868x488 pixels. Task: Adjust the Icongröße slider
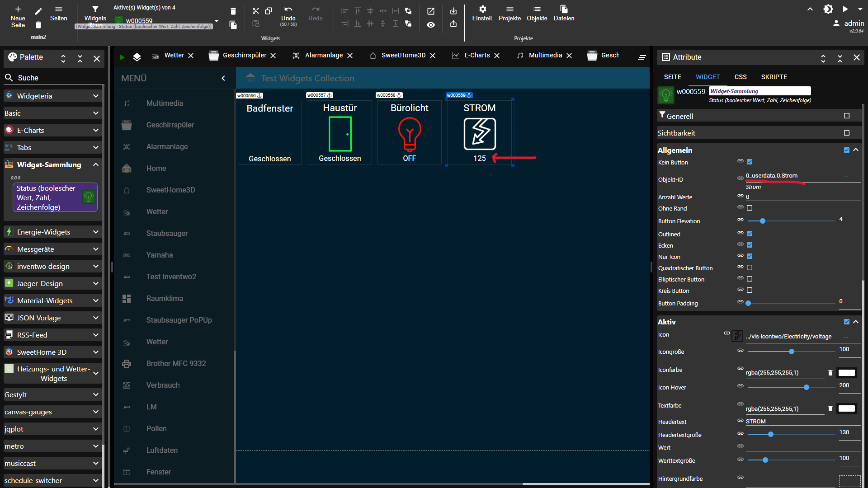pyautogui.click(x=791, y=352)
